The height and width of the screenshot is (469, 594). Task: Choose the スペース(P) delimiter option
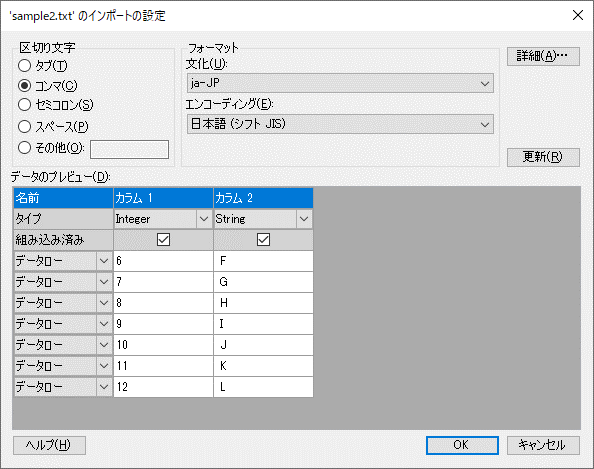tap(25, 126)
